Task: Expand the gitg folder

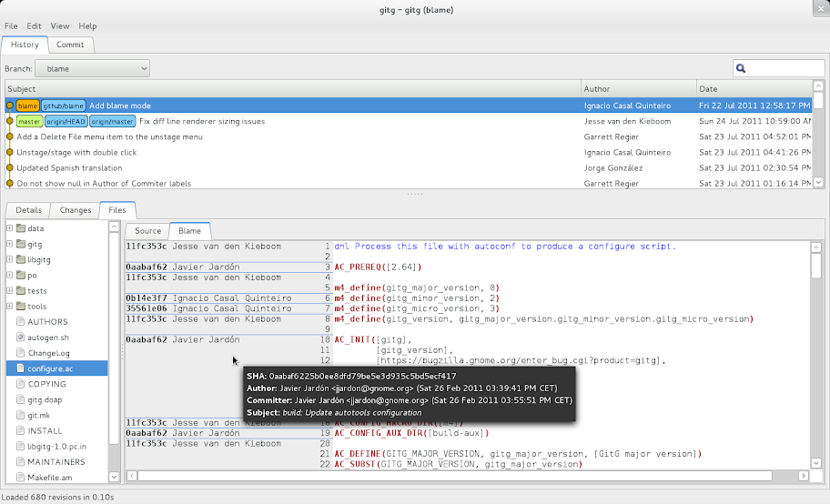Action: [9, 244]
